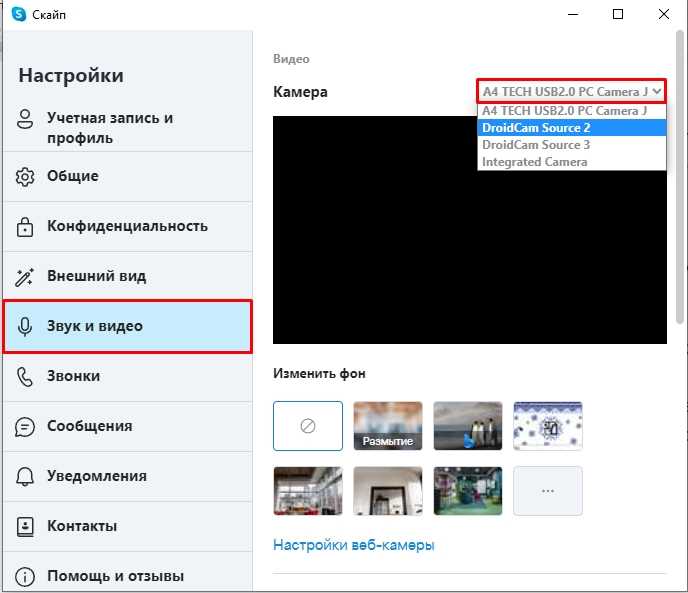Choose DroidCam Source 3 from camera list

[571, 144]
